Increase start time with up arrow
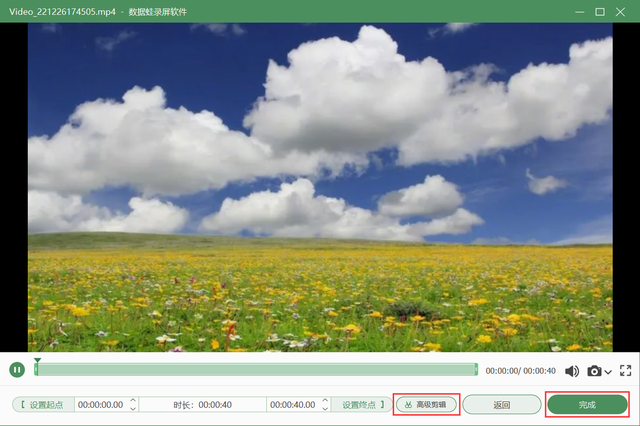The height and width of the screenshot is (426, 640). coord(133,400)
